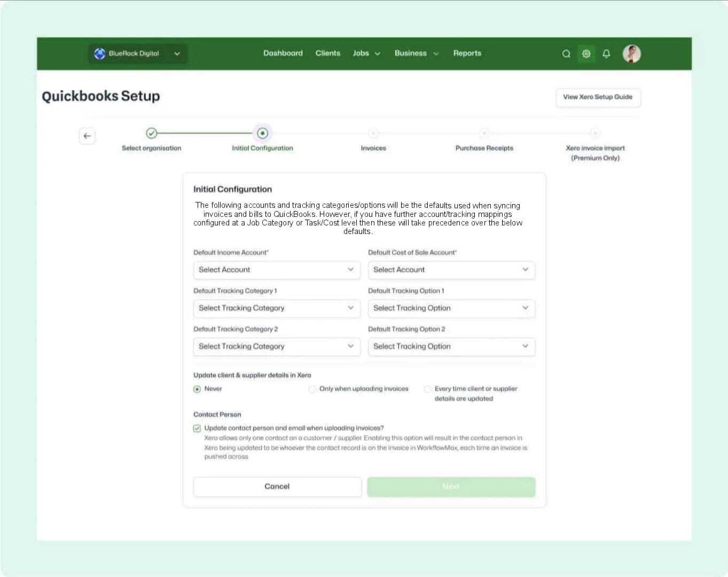Open the settings gear icon
This screenshot has width=728, height=577.
(x=586, y=53)
